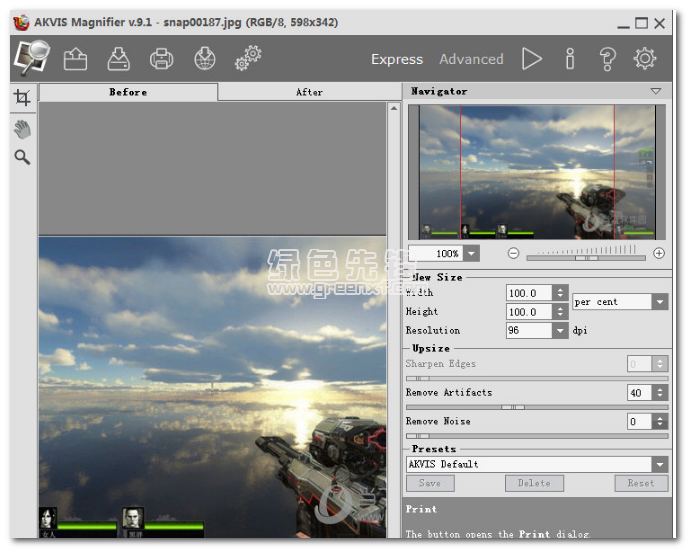The image size is (687, 549).
Task: Click the Resolution value field
Action: [529, 330]
